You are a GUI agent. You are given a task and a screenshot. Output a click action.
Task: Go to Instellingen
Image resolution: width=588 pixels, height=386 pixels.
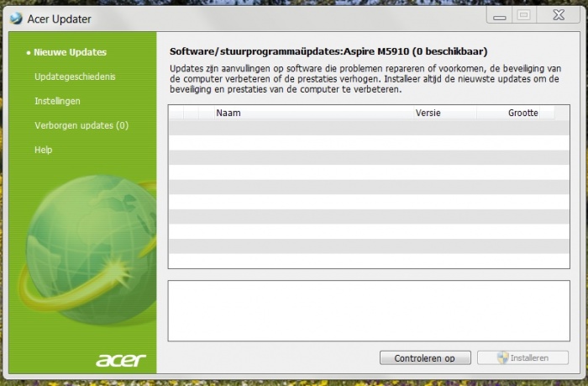pos(57,101)
